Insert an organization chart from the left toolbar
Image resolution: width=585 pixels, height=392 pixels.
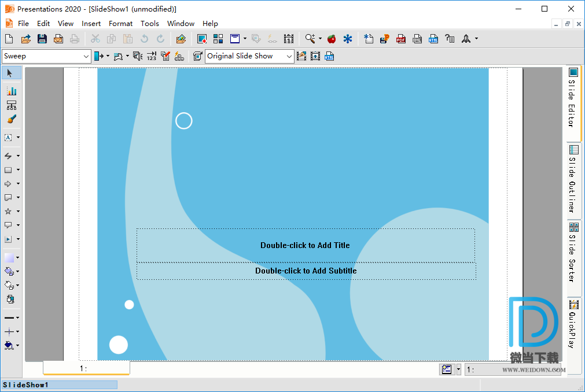coord(11,105)
